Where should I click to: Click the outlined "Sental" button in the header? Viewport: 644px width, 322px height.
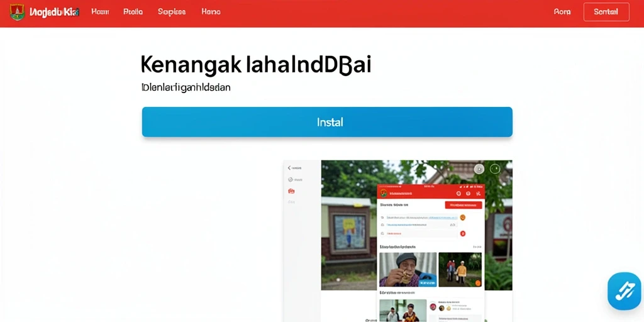(x=606, y=12)
